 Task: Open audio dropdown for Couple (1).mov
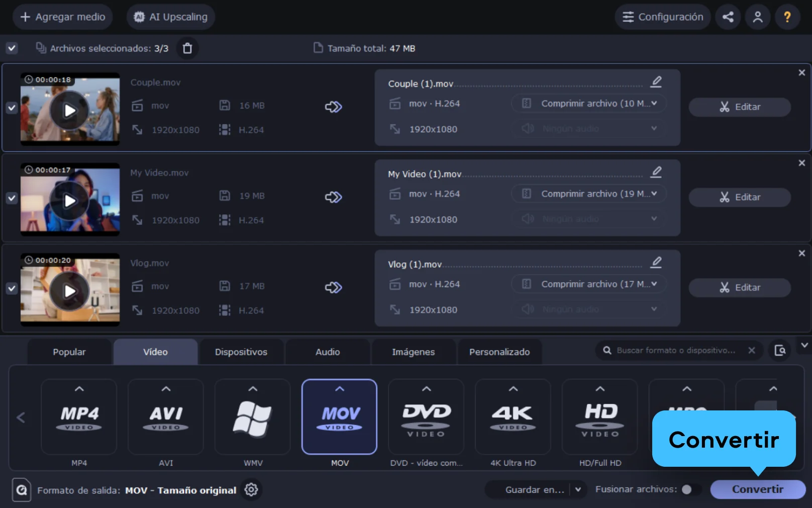(589, 129)
